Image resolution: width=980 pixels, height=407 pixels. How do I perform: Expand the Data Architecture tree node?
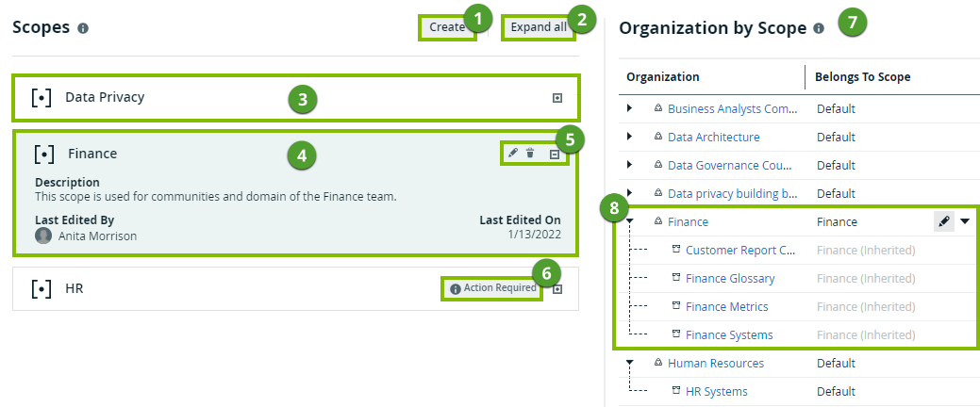click(630, 138)
